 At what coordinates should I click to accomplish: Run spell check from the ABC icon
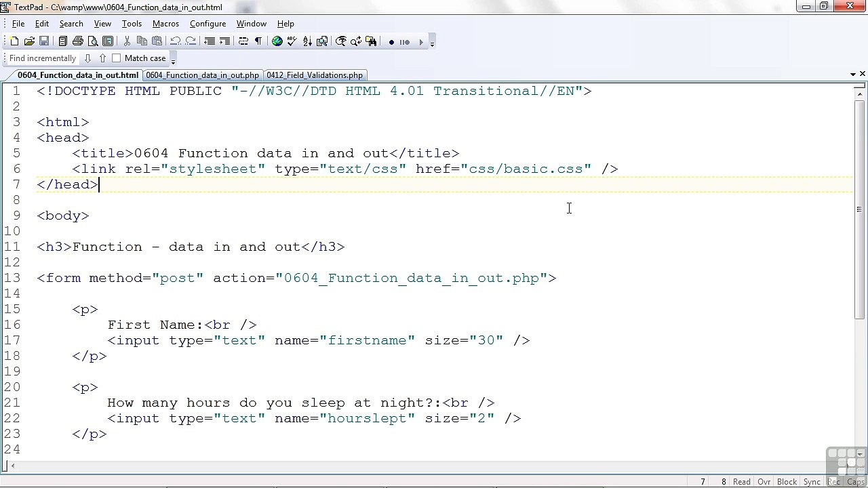(292, 41)
